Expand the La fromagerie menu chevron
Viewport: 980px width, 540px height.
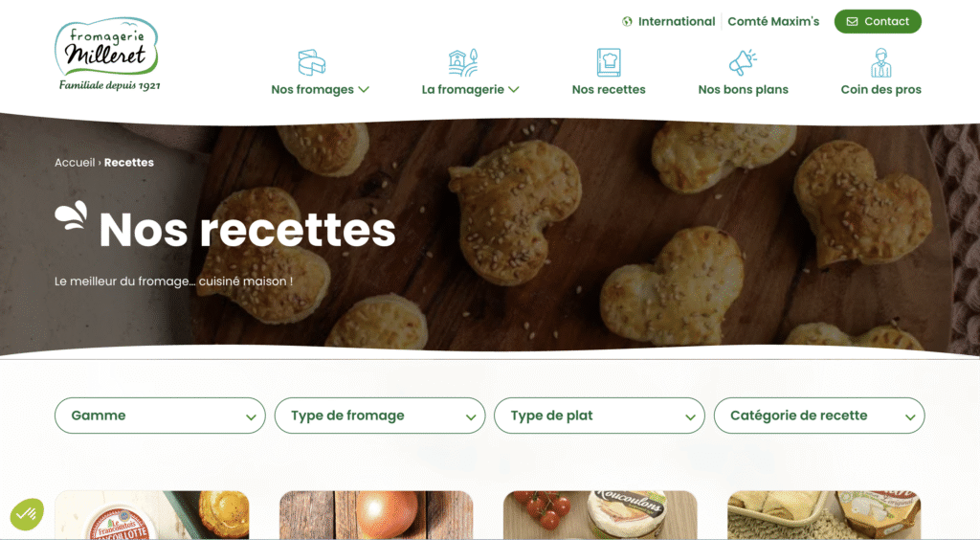pyautogui.click(x=514, y=90)
